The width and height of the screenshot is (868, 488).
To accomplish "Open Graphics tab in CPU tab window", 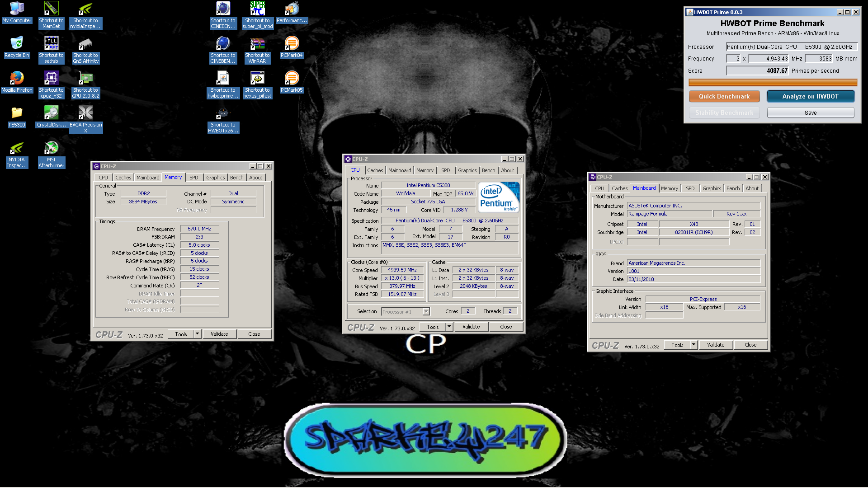I will tap(467, 170).
